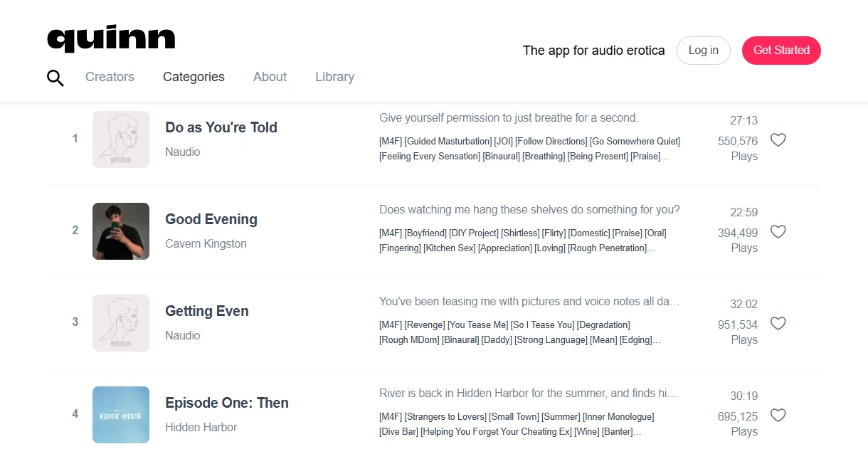
Task: Heart the "Episode One: Then" track
Action: (x=778, y=416)
